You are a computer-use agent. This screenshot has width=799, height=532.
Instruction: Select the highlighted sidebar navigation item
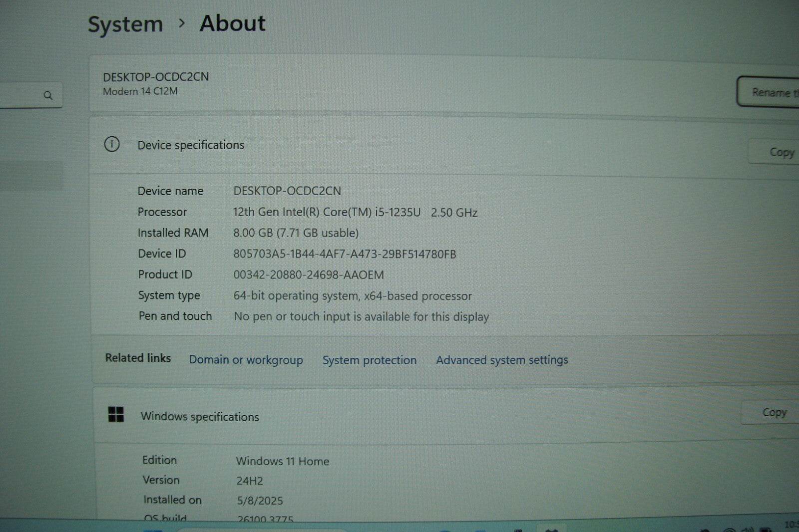(x=30, y=176)
